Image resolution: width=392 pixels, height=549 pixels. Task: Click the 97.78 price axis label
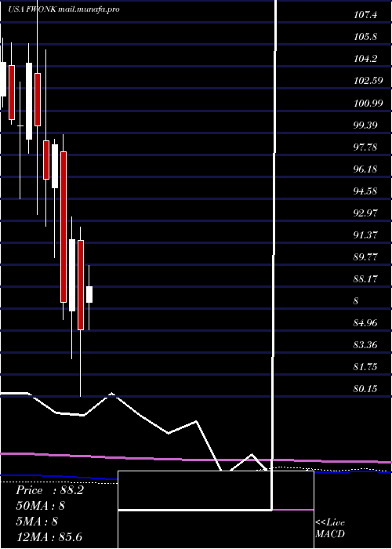[365, 147]
